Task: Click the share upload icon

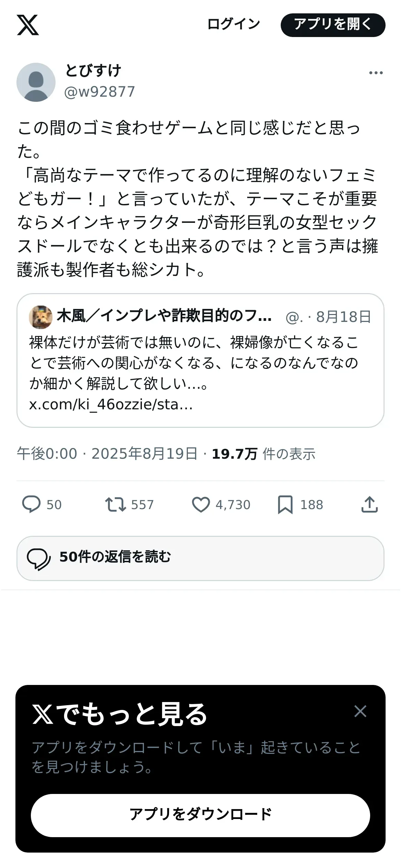Action: [x=369, y=505]
